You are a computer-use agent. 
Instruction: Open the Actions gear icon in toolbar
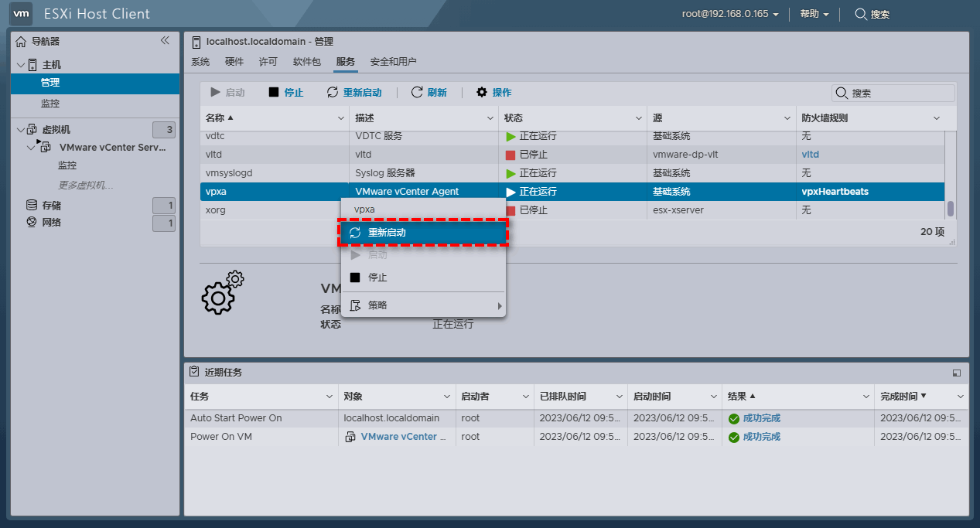click(482, 93)
